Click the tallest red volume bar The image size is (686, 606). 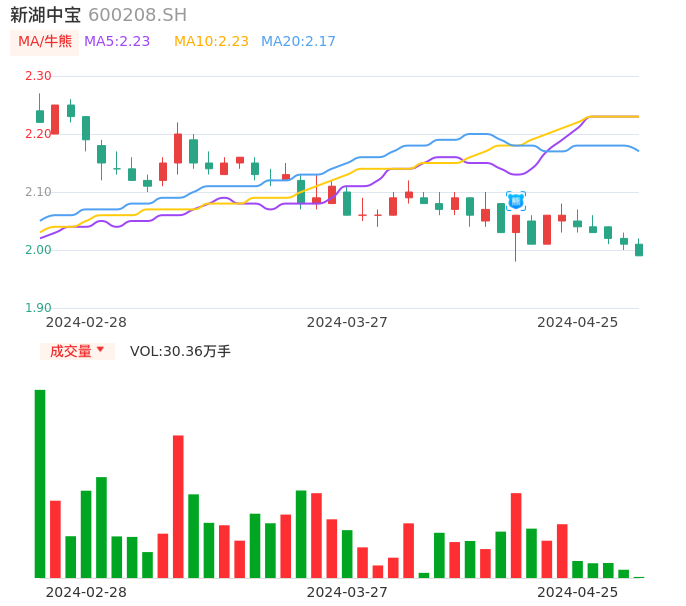coord(178,506)
